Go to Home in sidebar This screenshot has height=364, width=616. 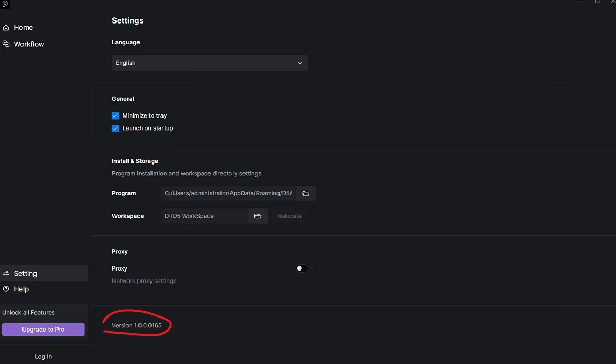pos(23,28)
